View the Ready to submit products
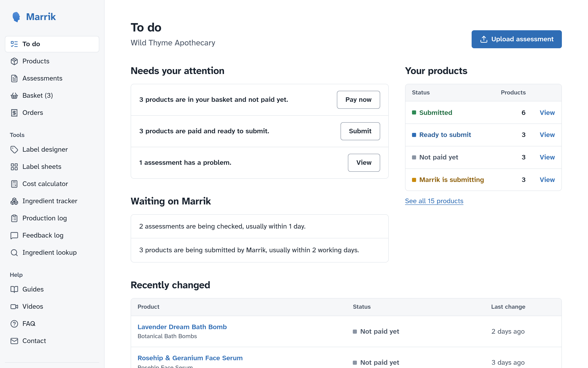 [x=547, y=135]
